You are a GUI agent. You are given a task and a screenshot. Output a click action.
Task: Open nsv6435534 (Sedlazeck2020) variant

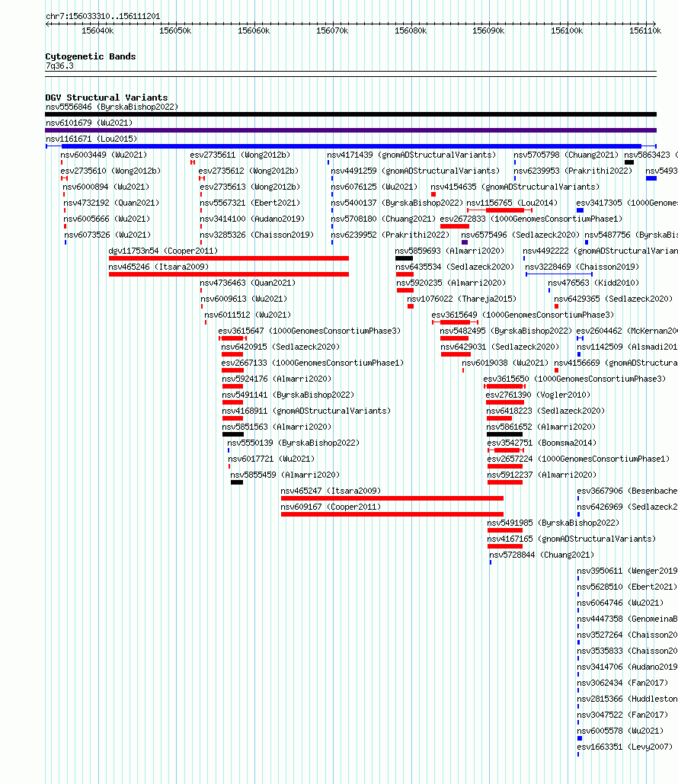tap(455, 267)
